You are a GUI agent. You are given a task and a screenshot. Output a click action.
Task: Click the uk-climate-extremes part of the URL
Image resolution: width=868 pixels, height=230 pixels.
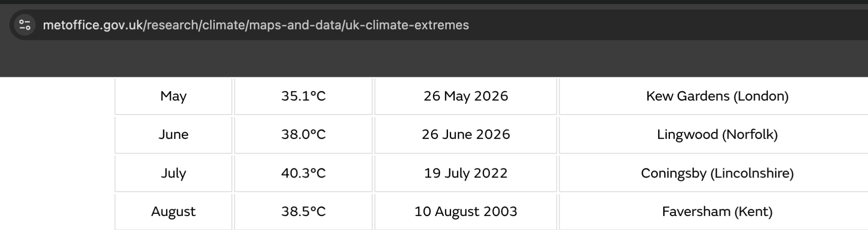pyautogui.click(x=407, y=25)
